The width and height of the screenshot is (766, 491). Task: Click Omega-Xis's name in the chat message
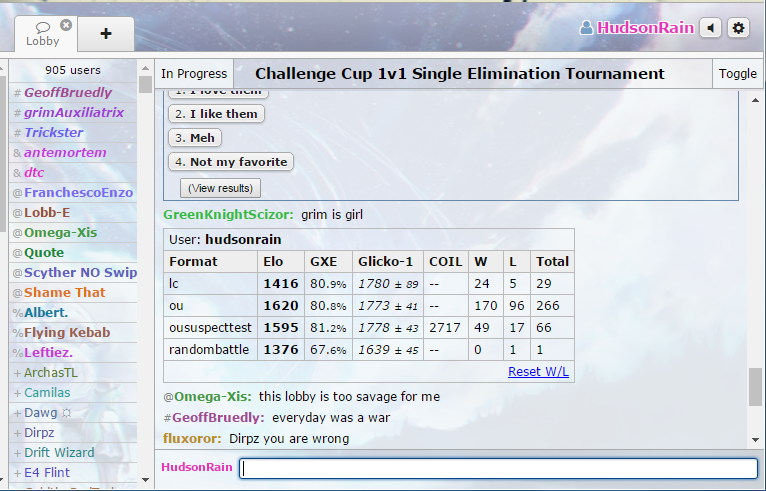[x=213, y=397]
